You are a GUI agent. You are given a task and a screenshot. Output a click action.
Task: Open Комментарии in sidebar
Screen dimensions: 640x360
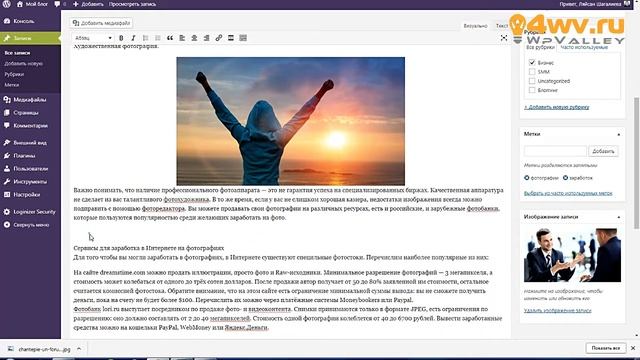coord(30,126)
